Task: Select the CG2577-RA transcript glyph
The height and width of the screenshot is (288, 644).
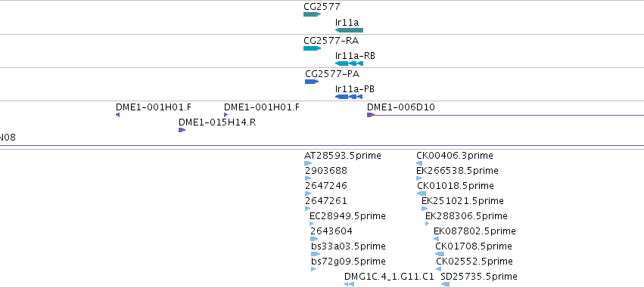Action: (312, 48)
